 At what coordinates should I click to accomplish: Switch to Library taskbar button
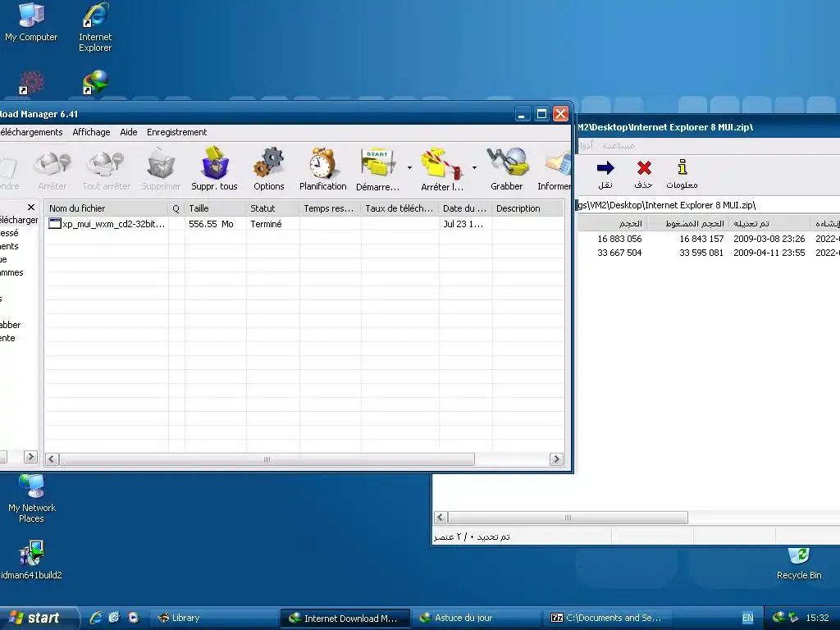pos(212,618)
